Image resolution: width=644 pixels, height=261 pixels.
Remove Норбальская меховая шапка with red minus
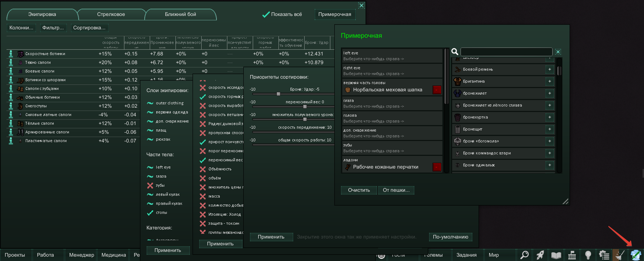437,90
